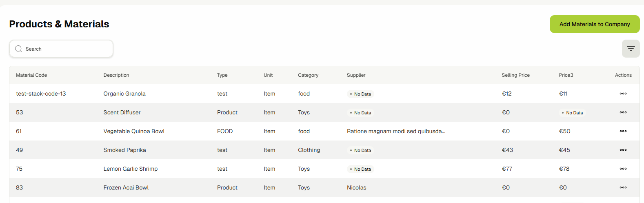
Task: Click No Data badge in Scent Diffuser Price3
Action: tap(572, 113)
